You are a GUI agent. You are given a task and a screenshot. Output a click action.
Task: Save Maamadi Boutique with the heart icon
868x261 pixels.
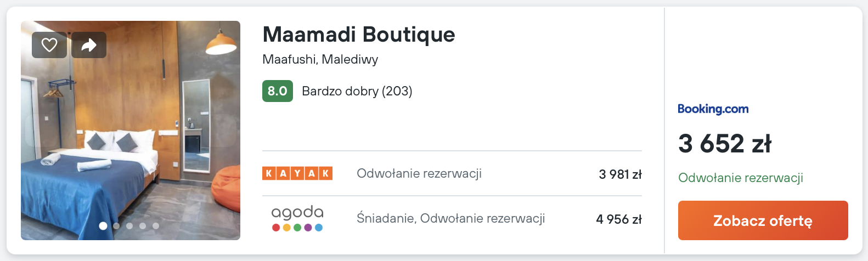tap(49, 45)
